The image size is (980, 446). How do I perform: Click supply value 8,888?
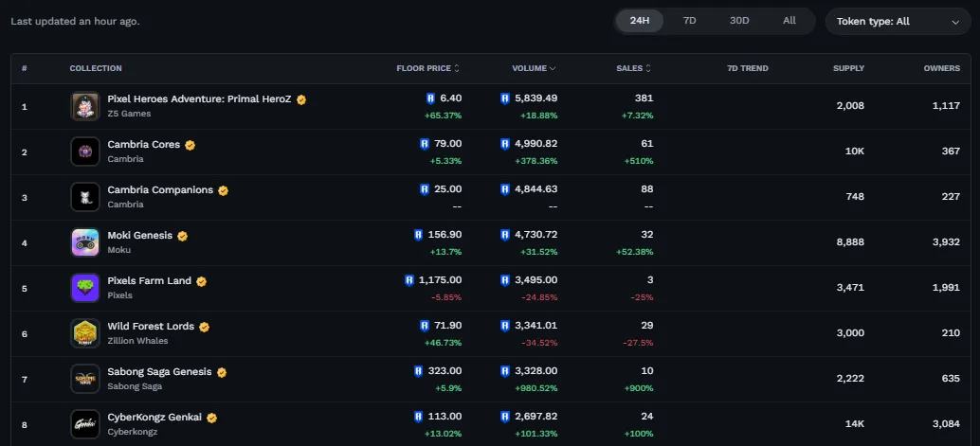[850, 241]
